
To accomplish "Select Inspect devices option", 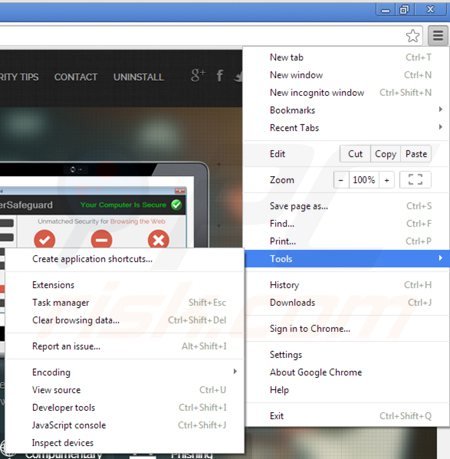I will pyautogui.click(x=125, y=443).
